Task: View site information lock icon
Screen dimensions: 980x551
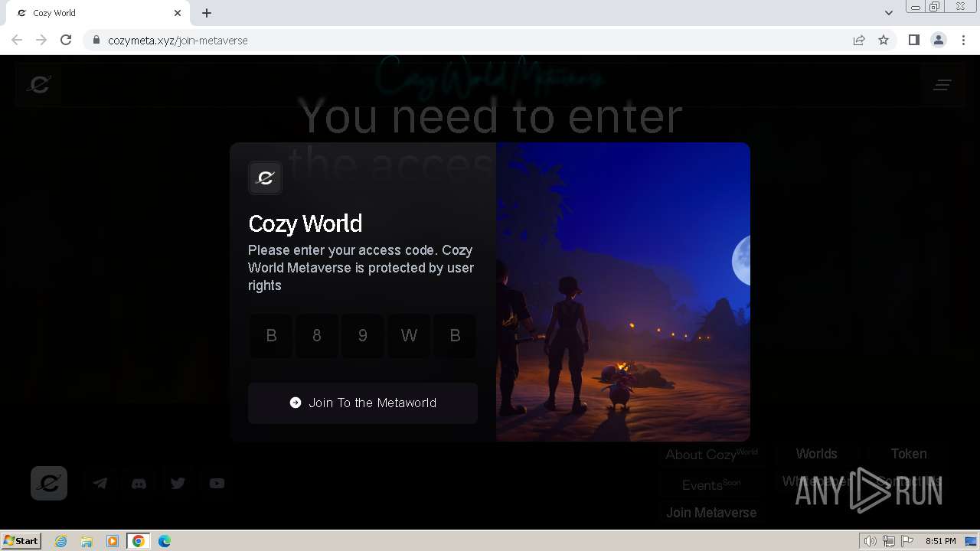Action: click(x=96, y=40)
